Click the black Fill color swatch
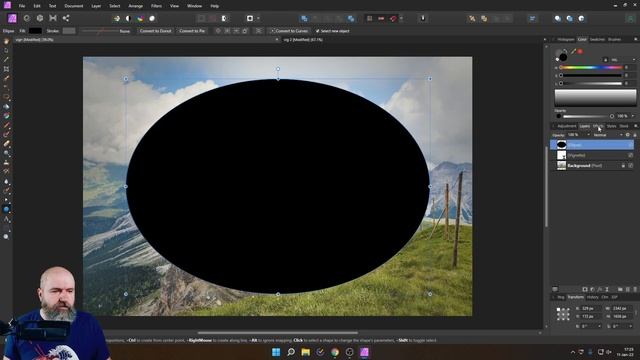Image resolution: width=640 pixels, height=360 pixels. point(35,31)
